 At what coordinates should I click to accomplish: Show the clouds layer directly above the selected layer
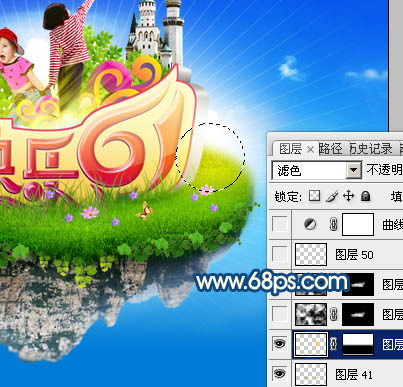click(x=279, y=314)
